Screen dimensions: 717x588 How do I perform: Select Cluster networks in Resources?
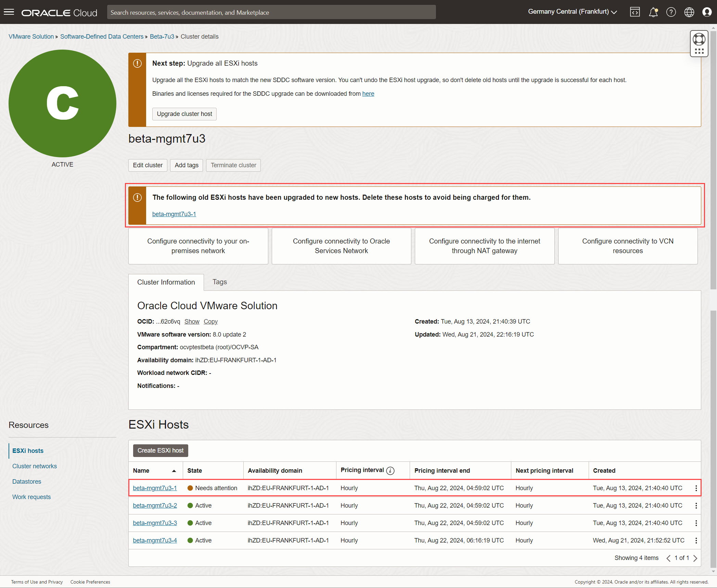click(x=34, y=466)
